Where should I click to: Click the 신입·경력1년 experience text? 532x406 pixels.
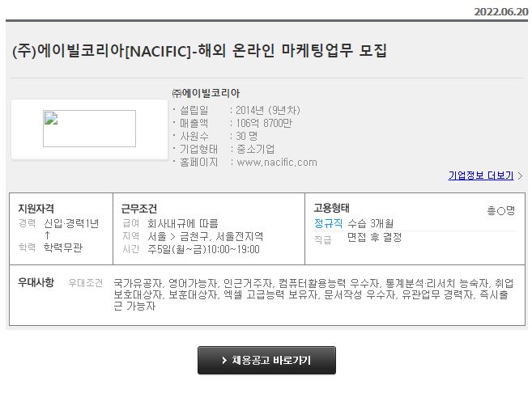(x=71, y=224)
